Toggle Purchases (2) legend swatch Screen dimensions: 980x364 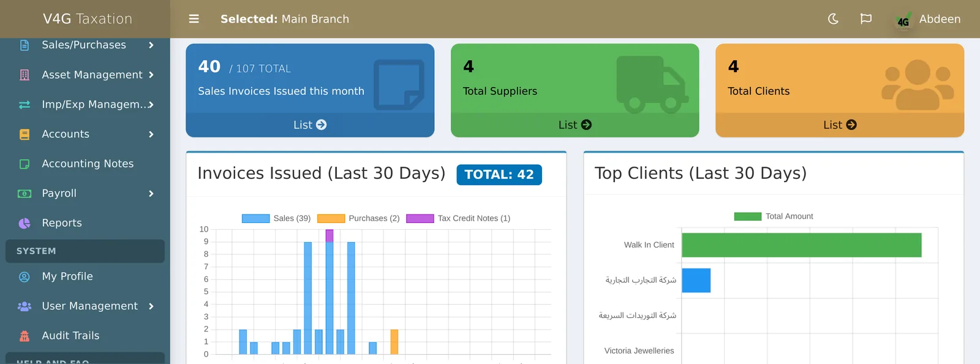(x=331, y=219)
